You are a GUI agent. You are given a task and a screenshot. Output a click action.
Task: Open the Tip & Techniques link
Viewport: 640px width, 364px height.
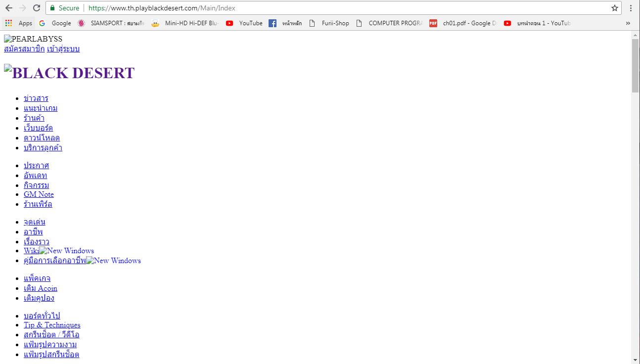pyautogui.click(x=52, y=325)
